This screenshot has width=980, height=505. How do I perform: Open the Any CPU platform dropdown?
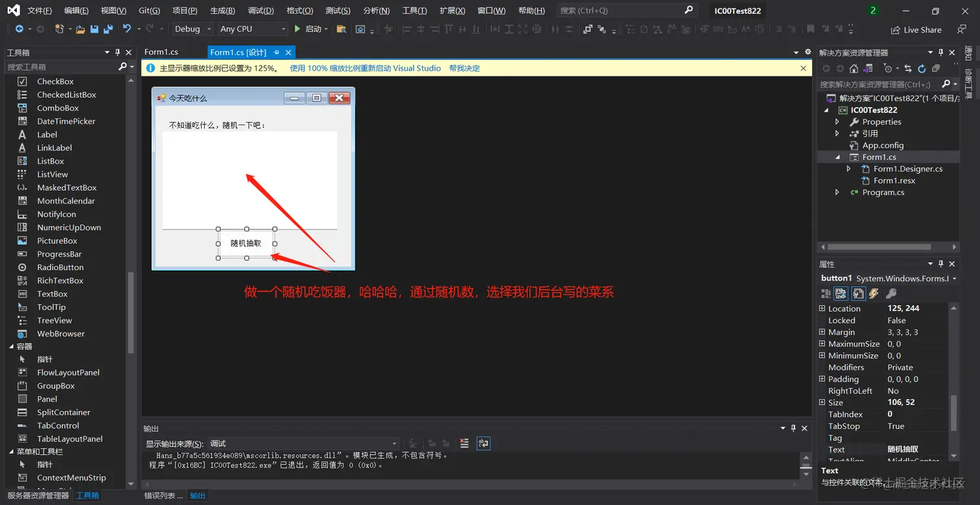click(253, 29)
